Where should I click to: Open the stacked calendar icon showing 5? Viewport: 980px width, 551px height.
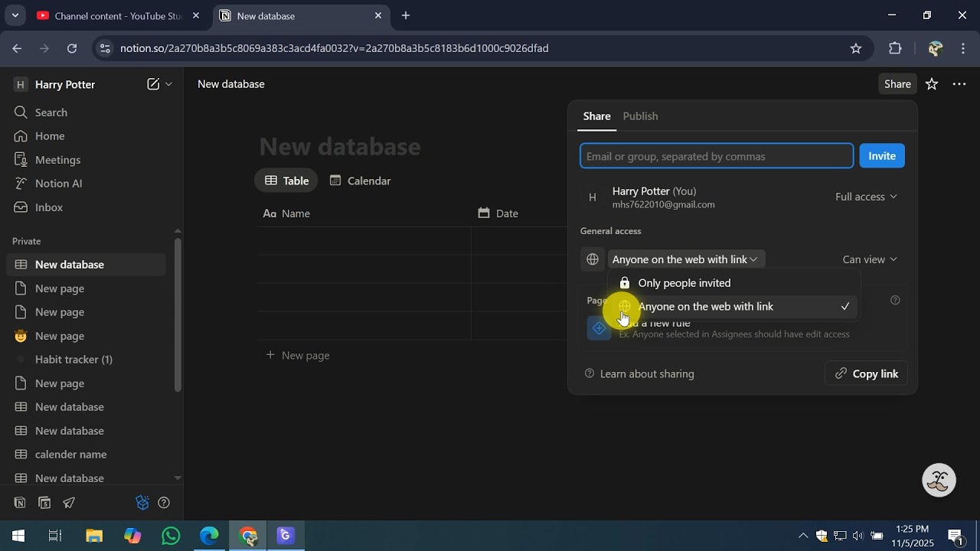[x=44, y=503]
